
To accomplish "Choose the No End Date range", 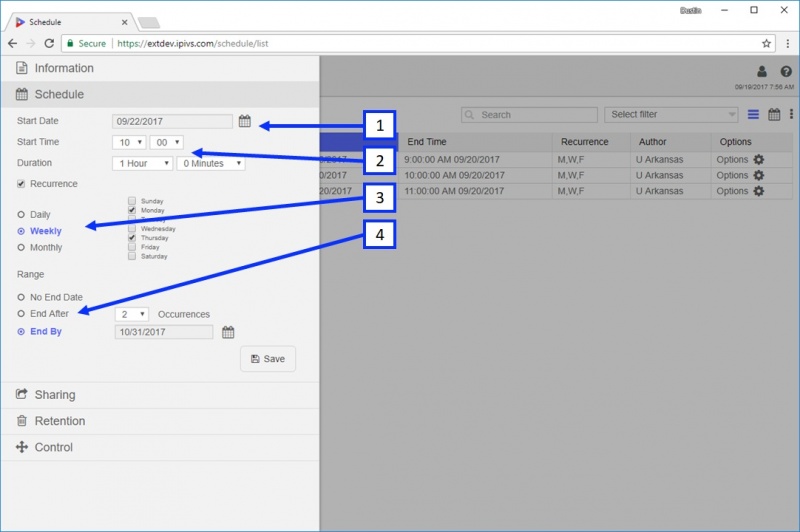I will click(21, 297).
